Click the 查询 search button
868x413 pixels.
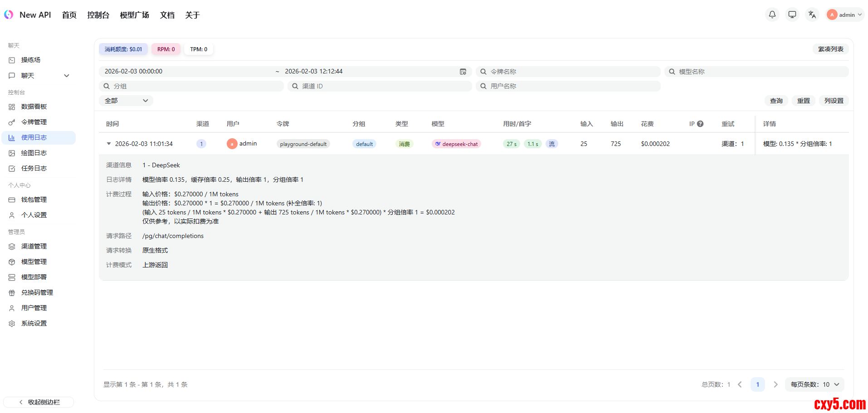tap(776, 101)
